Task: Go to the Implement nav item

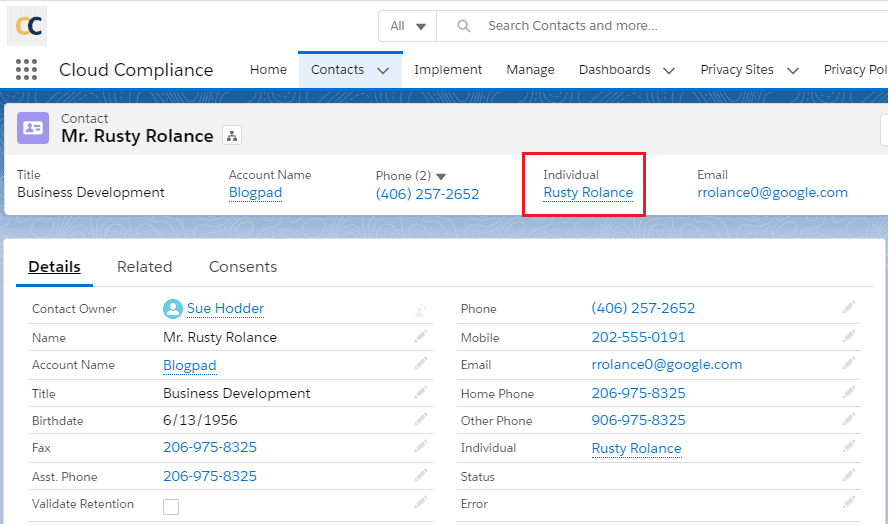Action: (x=448, y=70)
